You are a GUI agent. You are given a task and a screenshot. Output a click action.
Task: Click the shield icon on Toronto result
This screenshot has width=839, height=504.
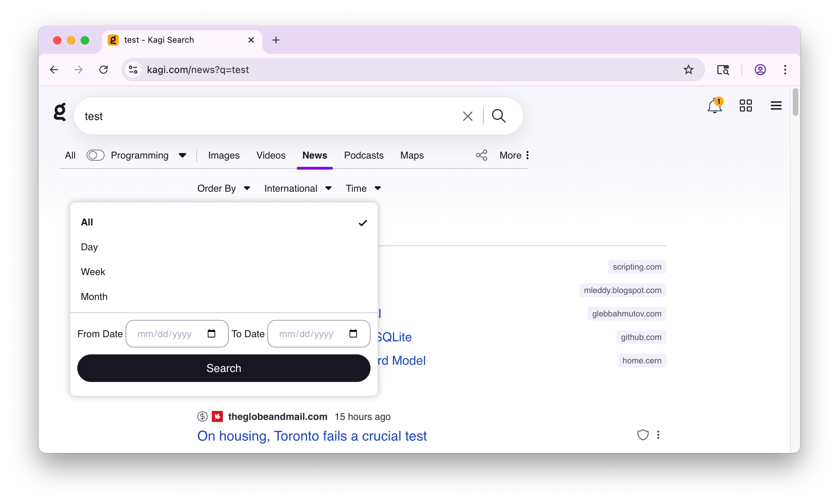(x=643, y=435)
